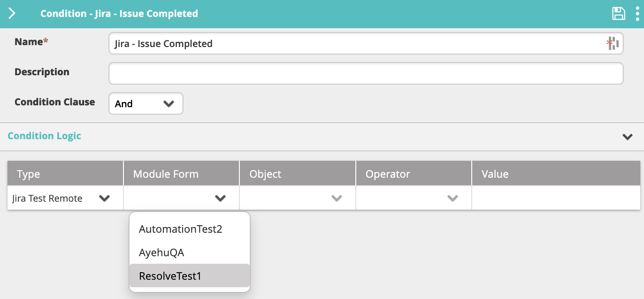Click the arrow icon beside the condition title

pyautogui.click(x=12, y=14)
